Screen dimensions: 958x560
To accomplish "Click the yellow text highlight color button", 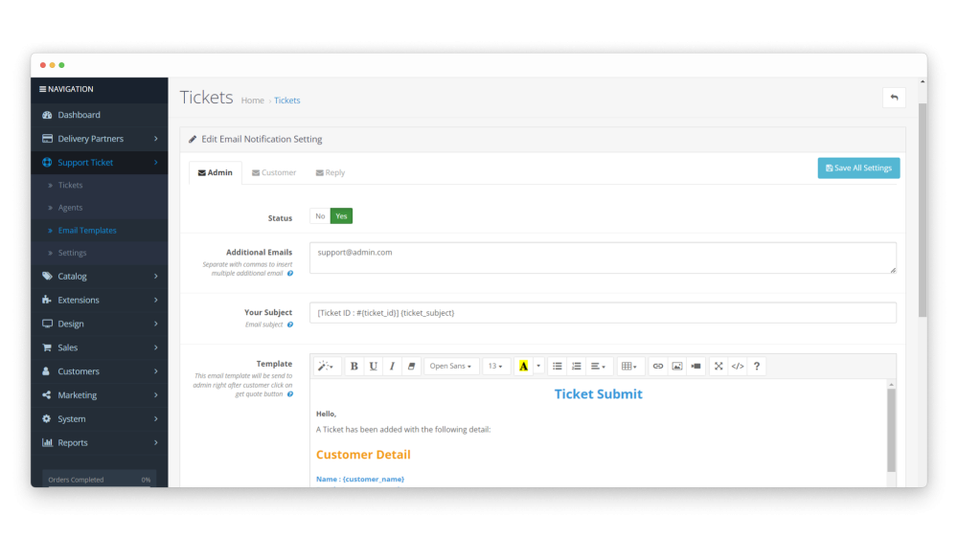I will tap(523, 366).
